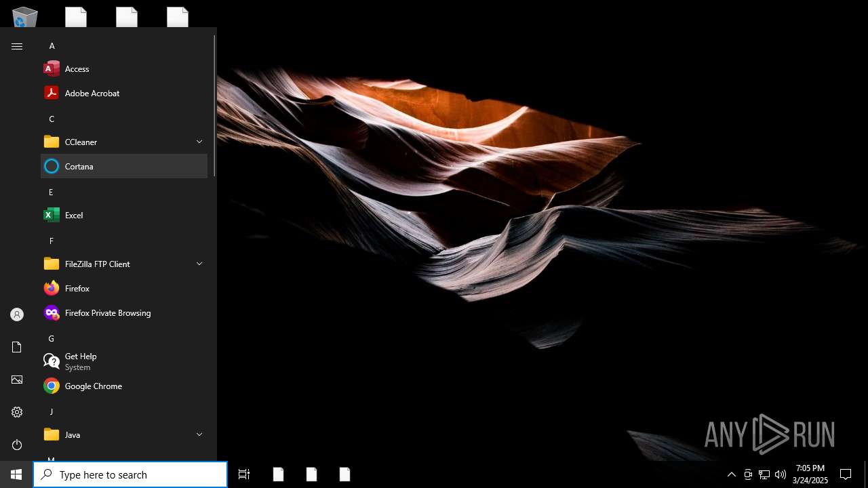Expand the Java folder chevron

pyautogui.click(x=199, y=434)
